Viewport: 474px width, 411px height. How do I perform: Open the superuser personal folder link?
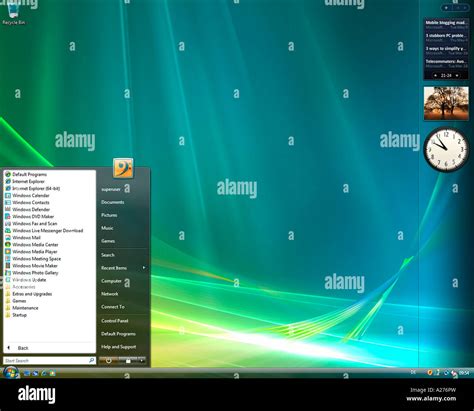pyautogui.click(x=111, y=189)
